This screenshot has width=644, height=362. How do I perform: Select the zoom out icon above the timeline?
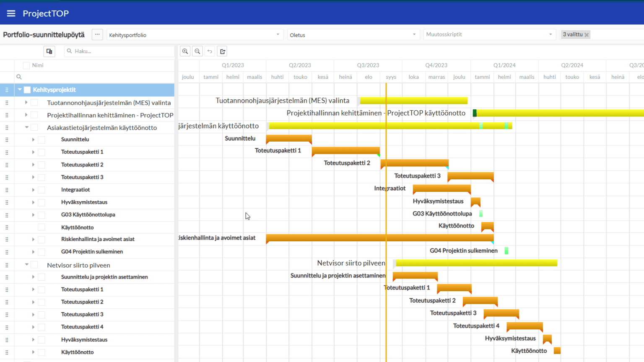coord(197,51)
